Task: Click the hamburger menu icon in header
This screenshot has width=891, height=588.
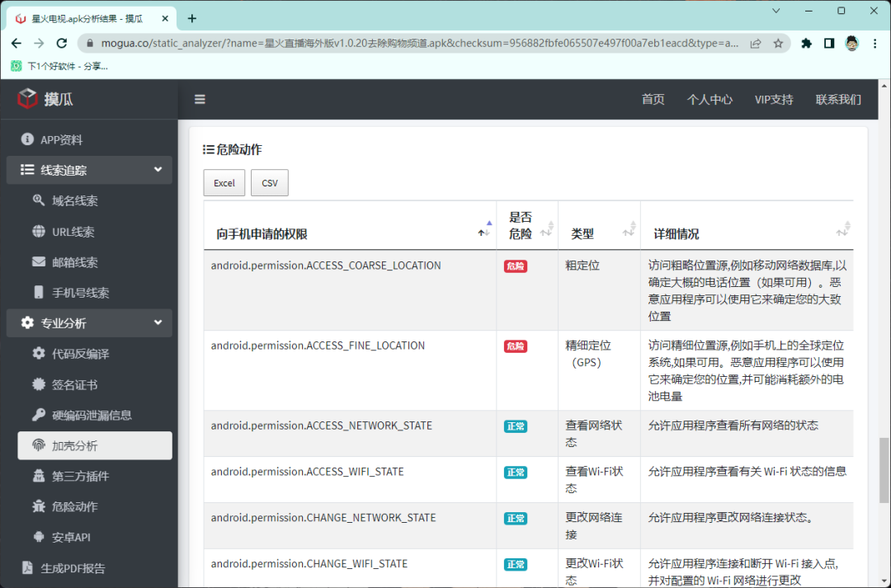Action: tap(200, 99)
